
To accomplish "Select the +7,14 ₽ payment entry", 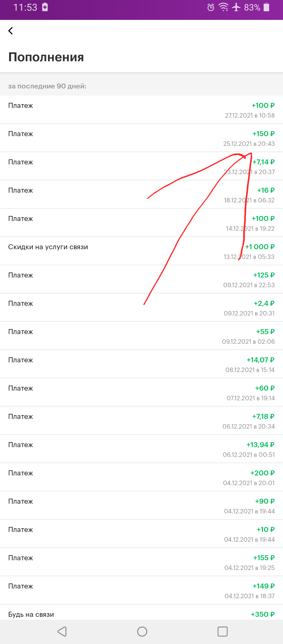I will 141,166.
